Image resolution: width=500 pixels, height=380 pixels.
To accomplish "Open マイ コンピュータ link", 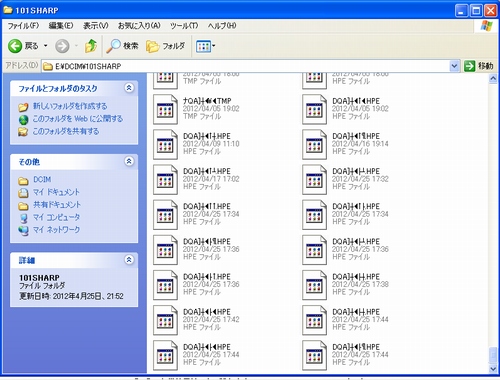I will pos(56,217).
